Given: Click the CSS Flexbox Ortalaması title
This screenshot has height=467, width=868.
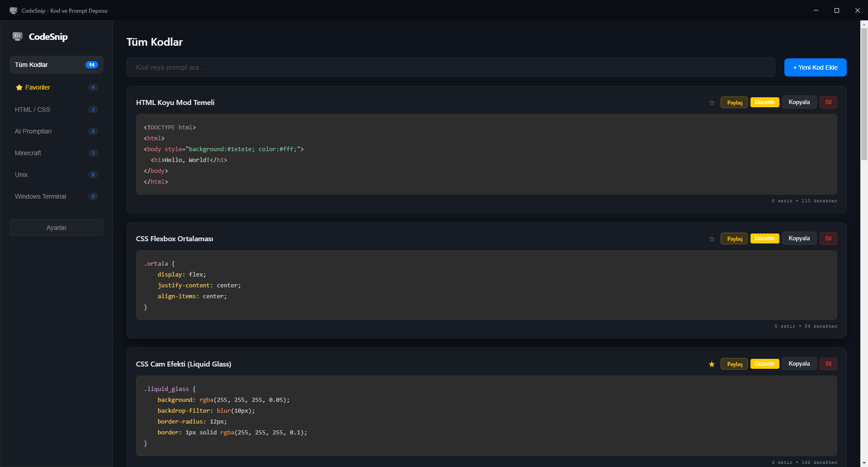Looking at the screenshot, I should [175, 239].
